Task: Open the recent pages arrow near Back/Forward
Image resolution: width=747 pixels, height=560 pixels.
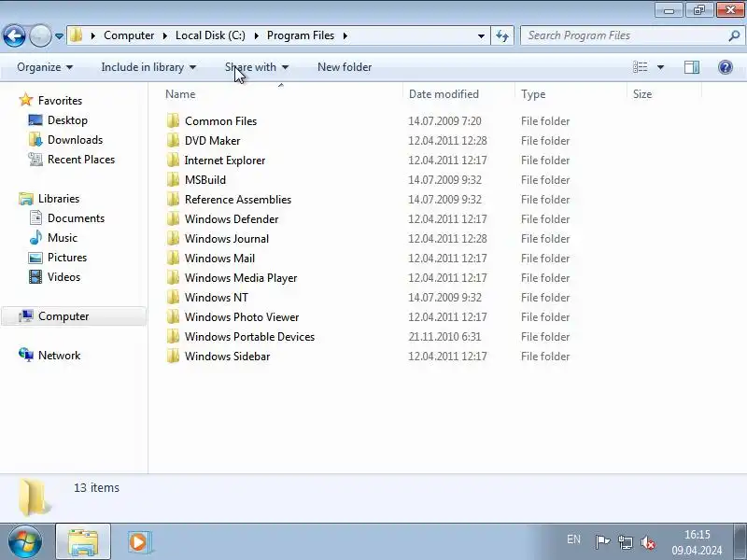Action: (59, 35)
